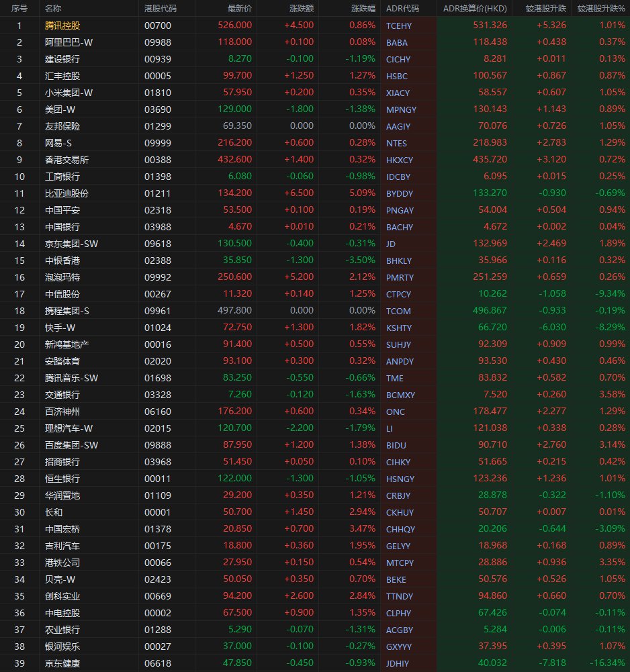Click HK stock code 00700
Viewport: 630px width, 672px height.
pyautogui.click(x=158, y=26)
